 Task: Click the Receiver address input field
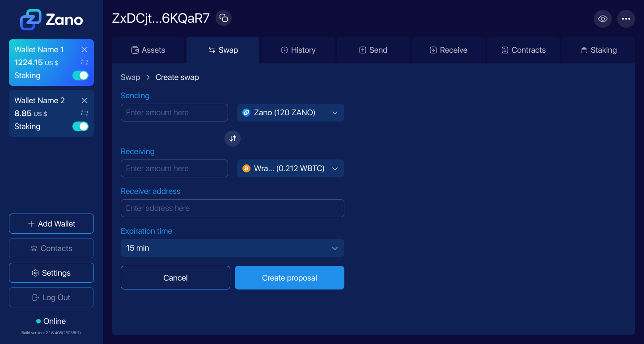click(x=233, y=208)
